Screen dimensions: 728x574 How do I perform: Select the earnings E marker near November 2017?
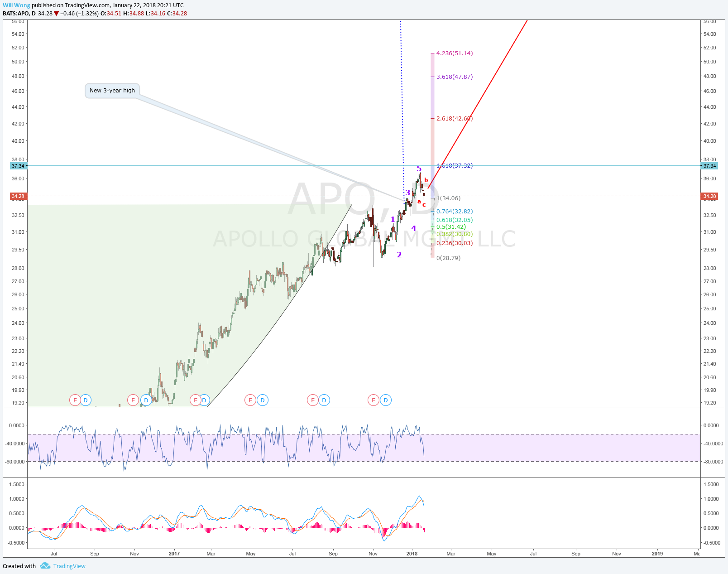[374, 400]
